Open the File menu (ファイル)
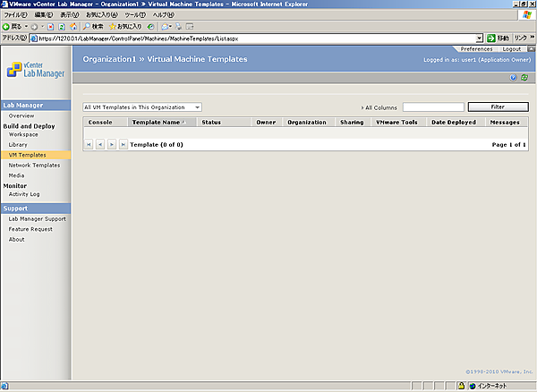The width and height of the screenshot is (537, 392). pyautogui.click(x=16, y=14)
